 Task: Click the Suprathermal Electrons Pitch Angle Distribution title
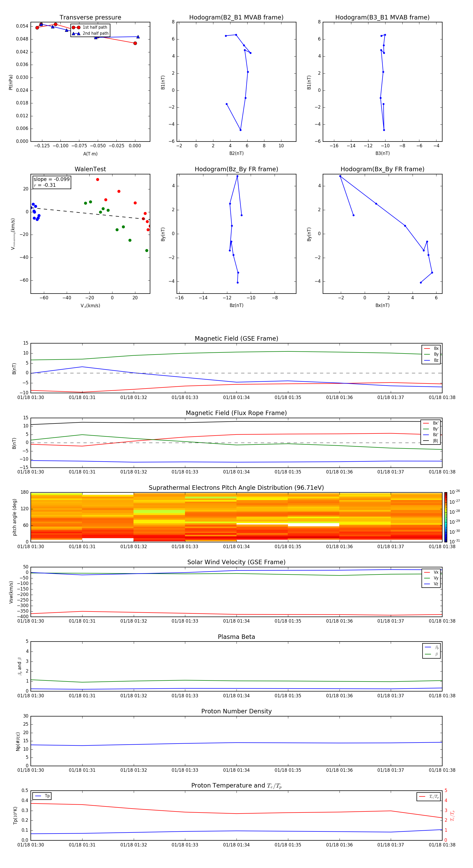coord(236,488)
